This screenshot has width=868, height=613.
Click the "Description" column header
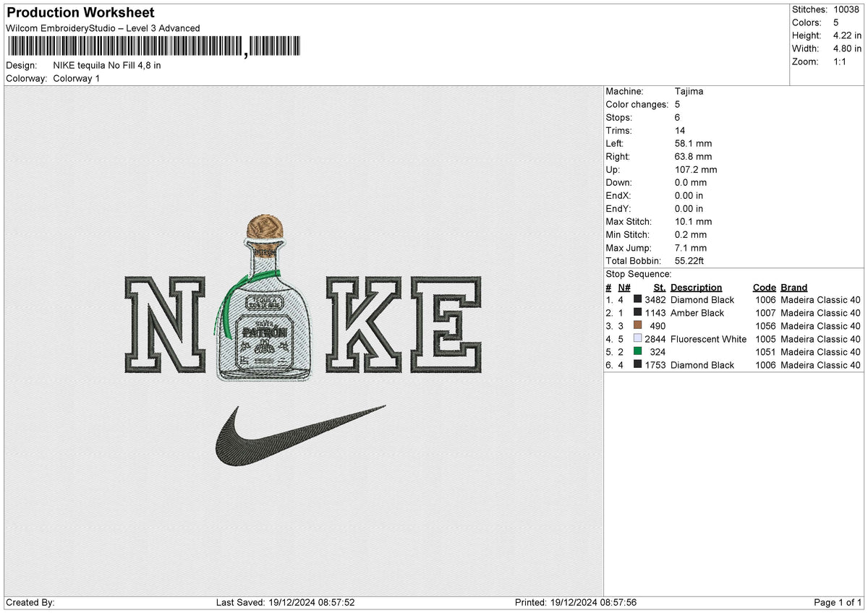pyautogui.click(x=696, y=287)
